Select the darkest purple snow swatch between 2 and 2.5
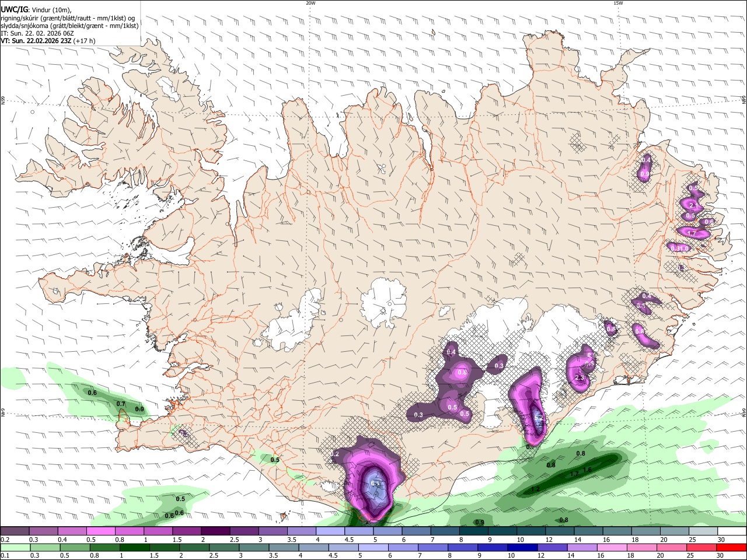The height and width of the screenshot is (560, 747). pyautogui.click(x=215, y=531)
